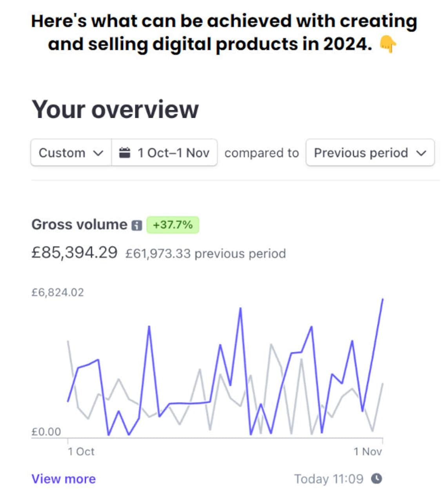
Task: Click the Gross volume info icon
Action: 136,226
